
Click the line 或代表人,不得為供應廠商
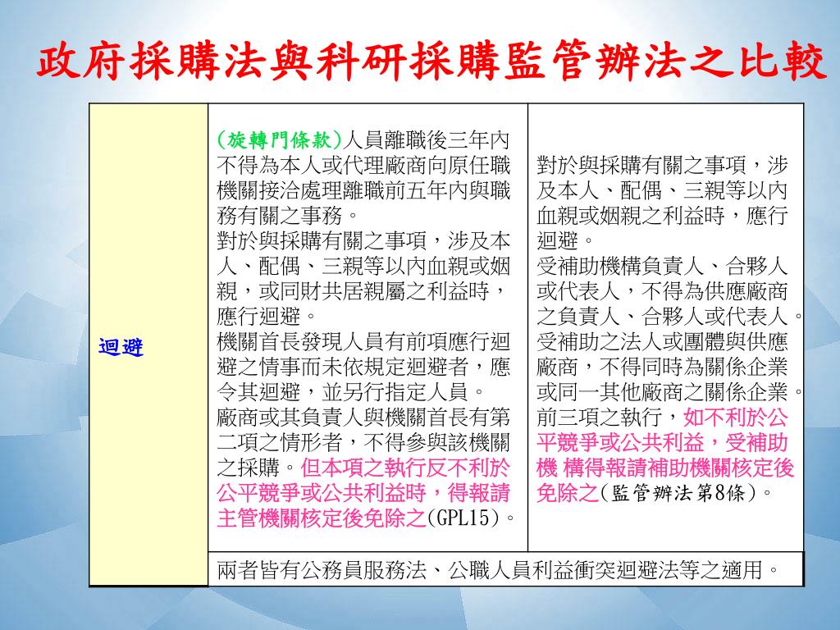662,291
